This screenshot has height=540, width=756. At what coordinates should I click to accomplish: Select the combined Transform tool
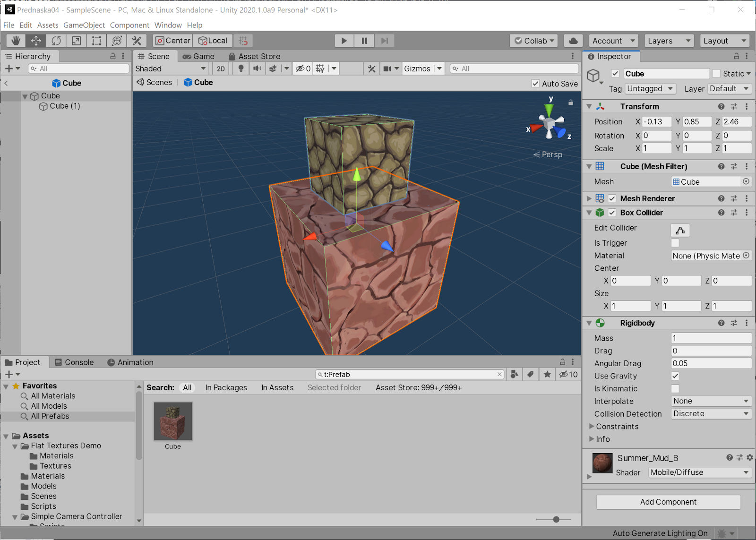(117, 41)
